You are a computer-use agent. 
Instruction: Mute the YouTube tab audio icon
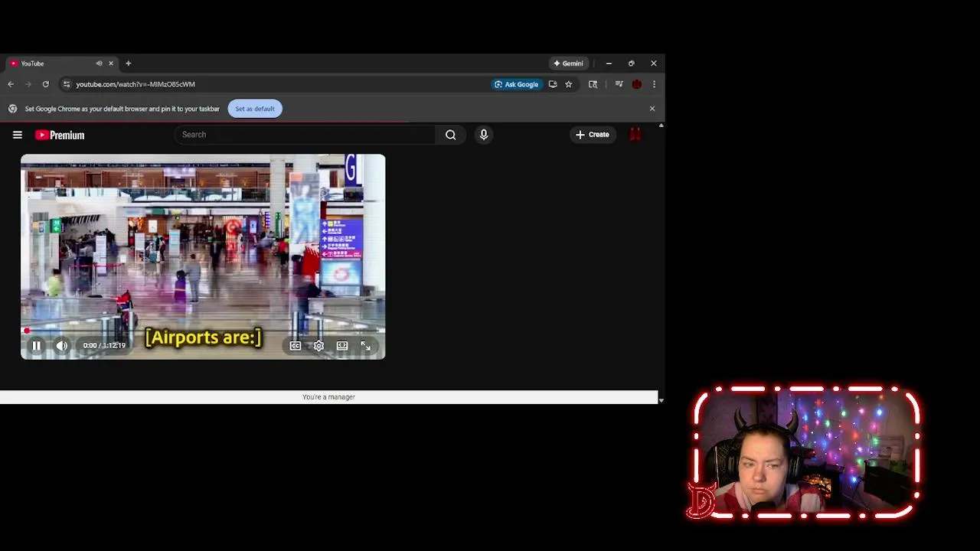(x=99, y=64)
